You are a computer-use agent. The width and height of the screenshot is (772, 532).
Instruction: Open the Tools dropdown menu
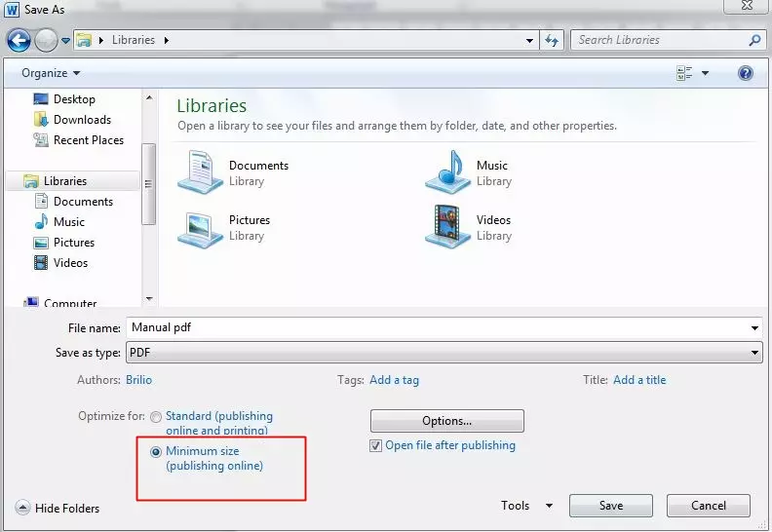526,506
